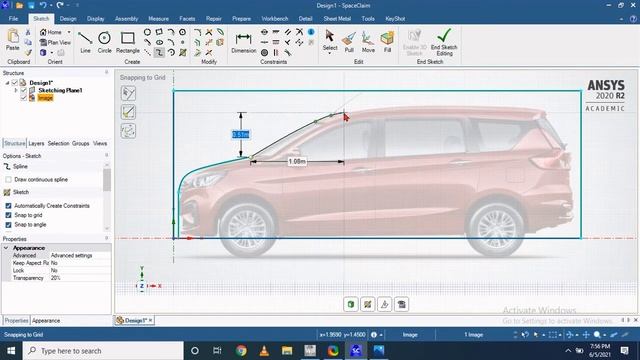Select the Design1 document tab
Image resolution: width=640 pixels, height=360 pixels.
[134, 320]
